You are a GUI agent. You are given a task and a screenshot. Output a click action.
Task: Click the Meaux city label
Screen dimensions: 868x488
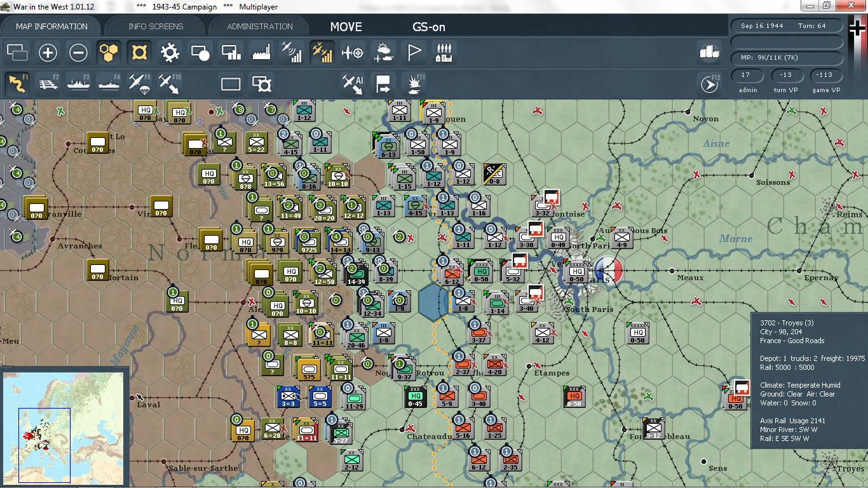[690, 278]
